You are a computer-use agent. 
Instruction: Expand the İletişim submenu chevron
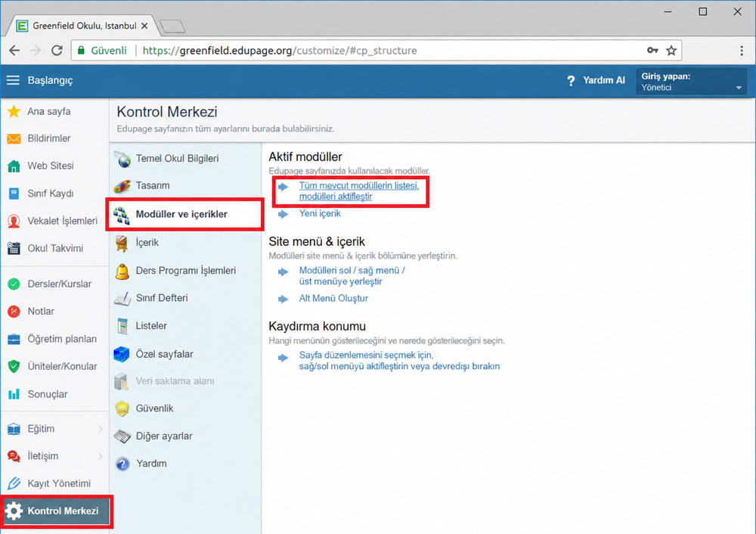click(101, 456)
